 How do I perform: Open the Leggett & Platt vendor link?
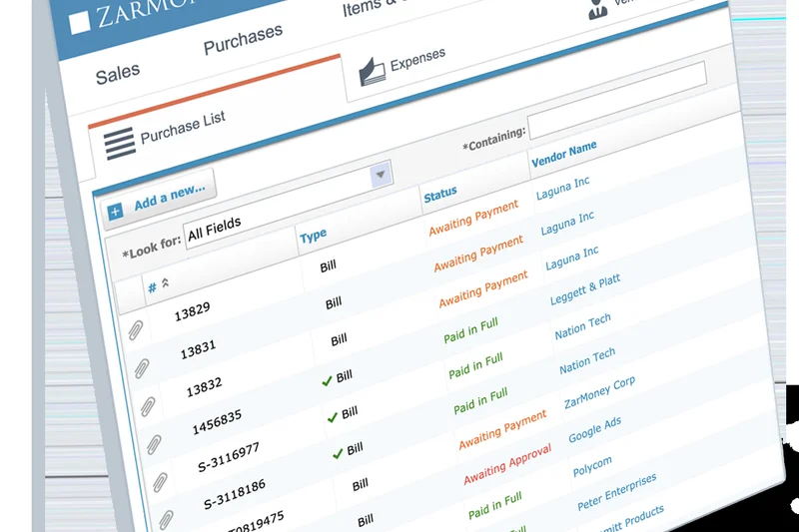click(584, 290)
